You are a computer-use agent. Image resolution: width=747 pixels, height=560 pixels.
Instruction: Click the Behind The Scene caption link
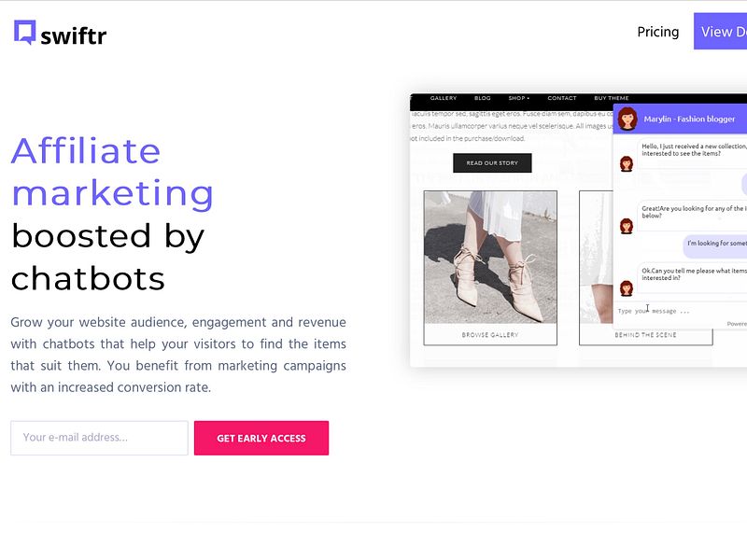645,335
